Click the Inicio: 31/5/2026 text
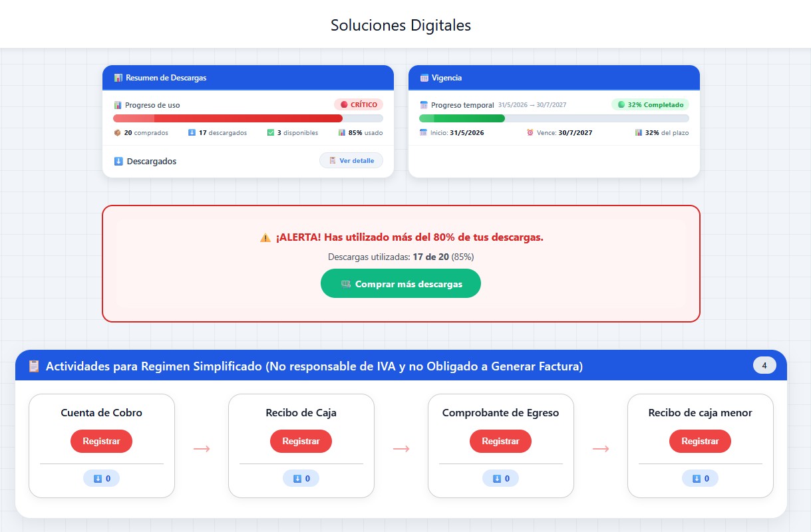 456,133
